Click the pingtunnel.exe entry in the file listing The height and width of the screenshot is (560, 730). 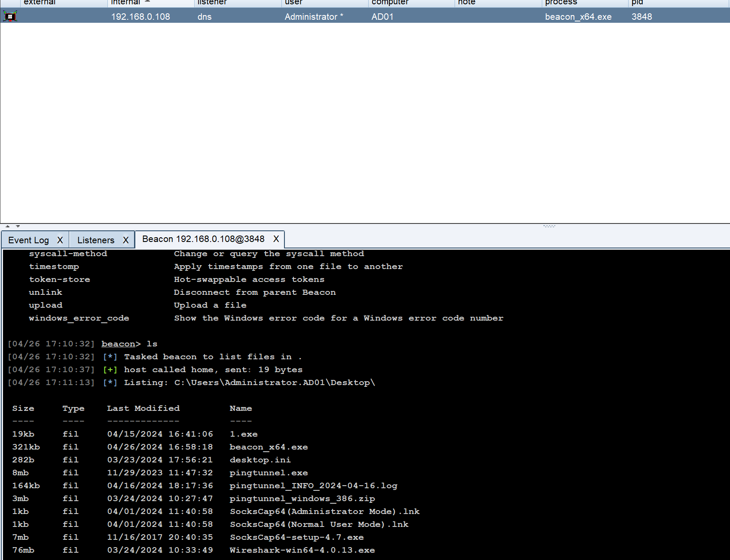pos(269,473)
